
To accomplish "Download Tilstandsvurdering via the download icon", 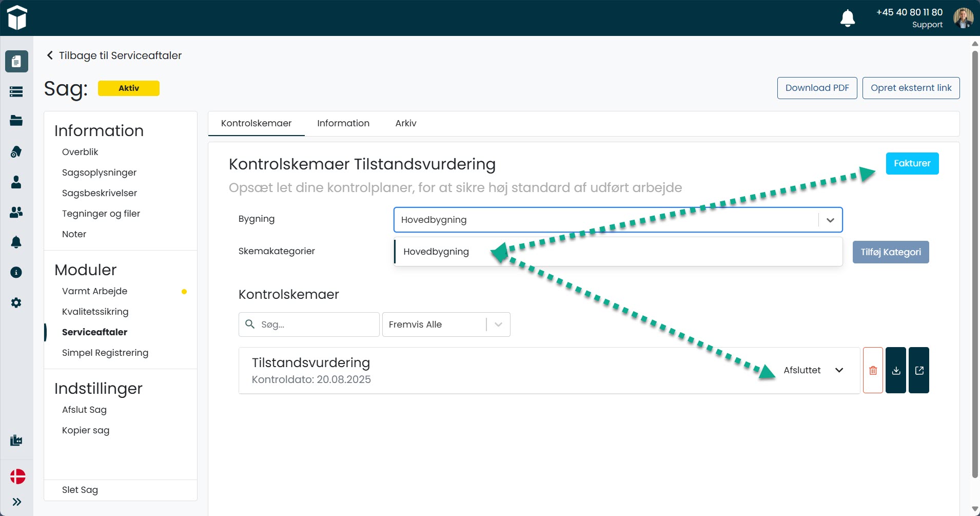I will pyautogui.click(x=896, y=370).
